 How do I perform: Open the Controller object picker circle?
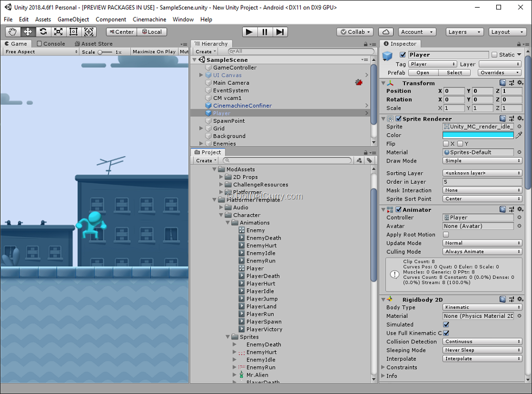pyautogui.click(x=519, y=217)
